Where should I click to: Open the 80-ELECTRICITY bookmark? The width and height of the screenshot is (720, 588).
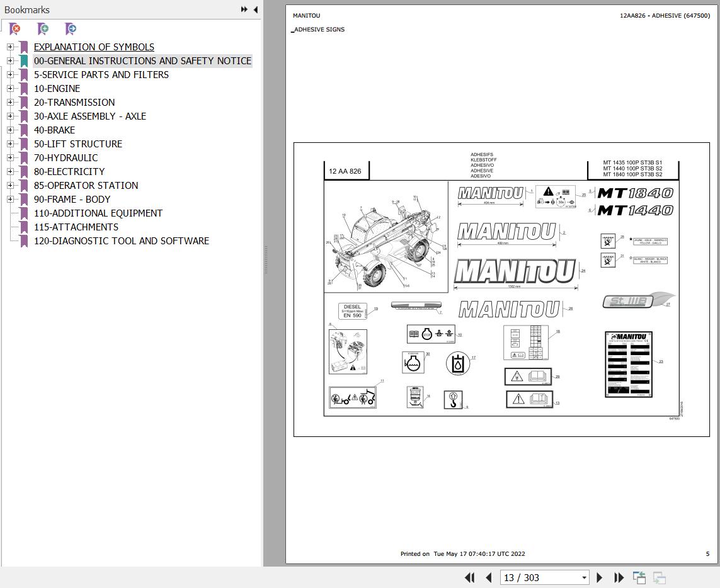click(69, 172)
